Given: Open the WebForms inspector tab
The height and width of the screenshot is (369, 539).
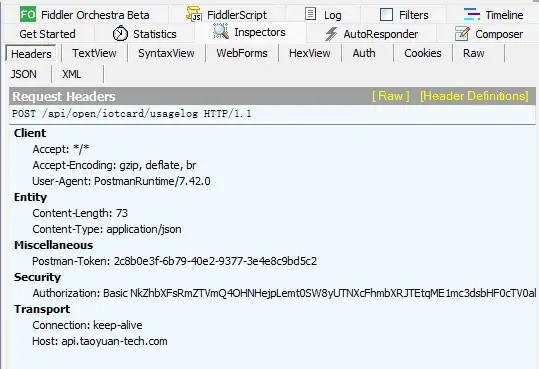Looking at the screenshot, I should (242, 53).
